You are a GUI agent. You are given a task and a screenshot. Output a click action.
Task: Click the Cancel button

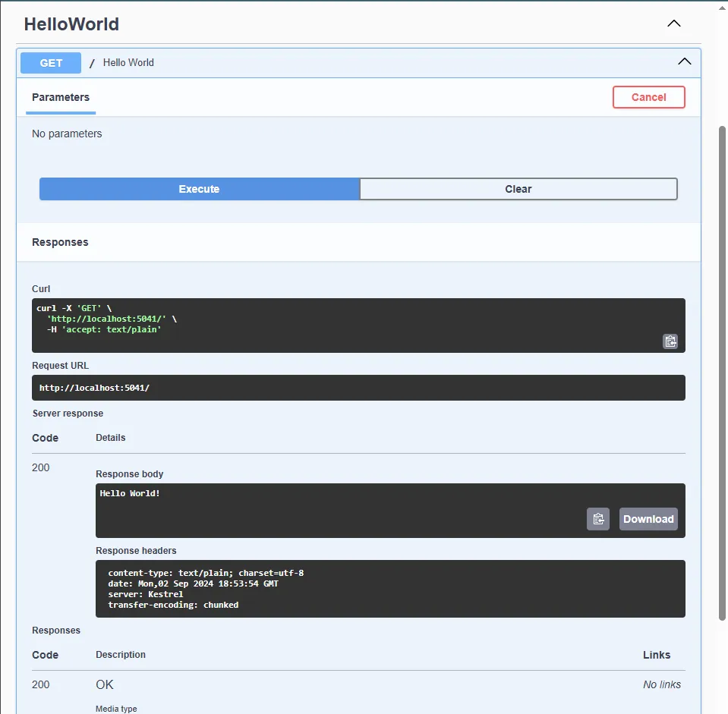coord(648,97)
